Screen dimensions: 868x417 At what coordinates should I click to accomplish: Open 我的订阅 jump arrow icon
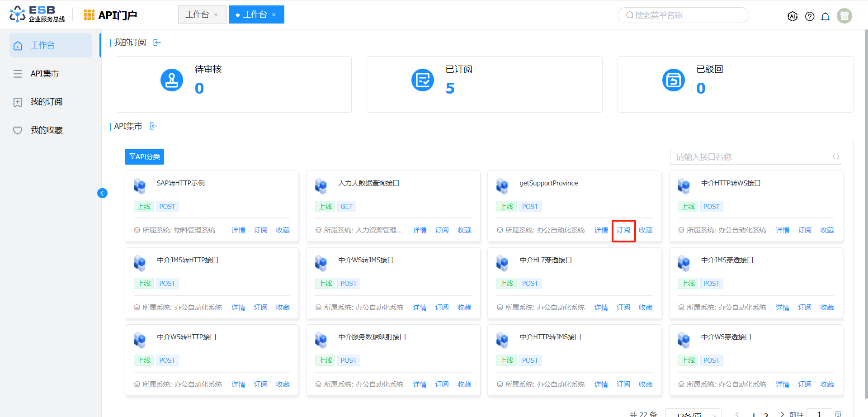[x=157, y=43]
